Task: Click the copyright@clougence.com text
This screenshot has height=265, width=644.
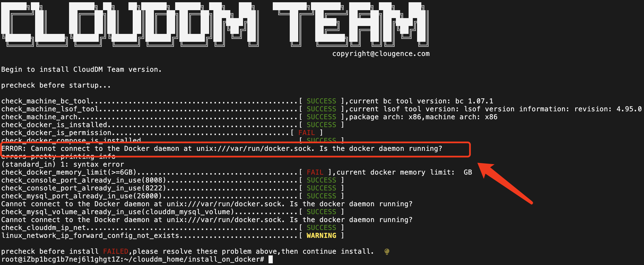Action: pos(381,54)
